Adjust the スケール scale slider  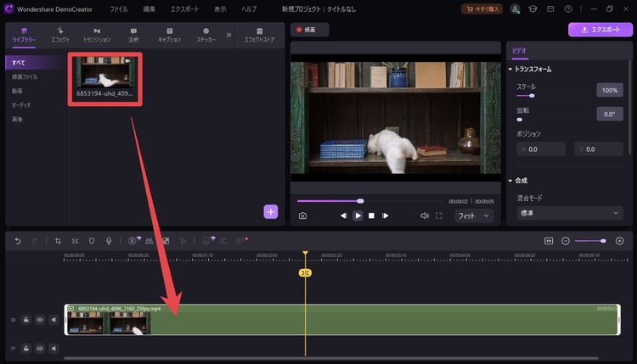[551, 96]
